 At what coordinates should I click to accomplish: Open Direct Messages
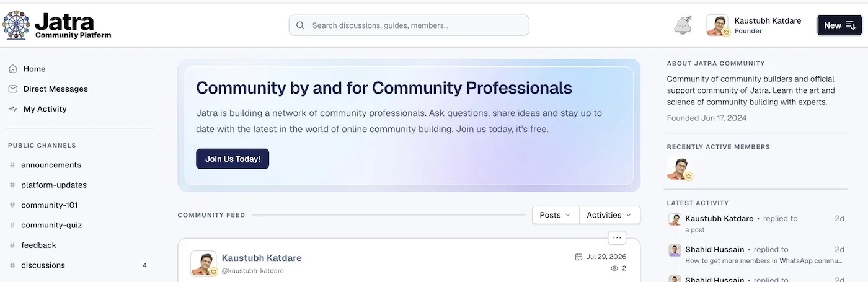(x=56, y=89)
